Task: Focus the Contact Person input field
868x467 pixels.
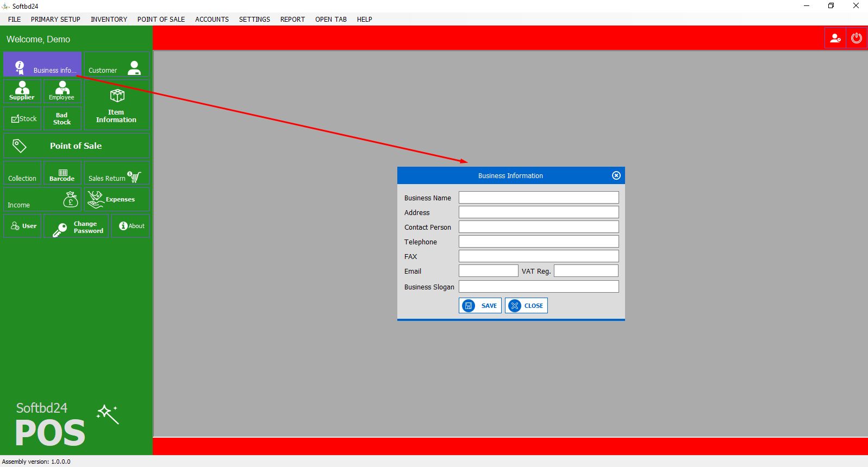Action: [539, 226]
